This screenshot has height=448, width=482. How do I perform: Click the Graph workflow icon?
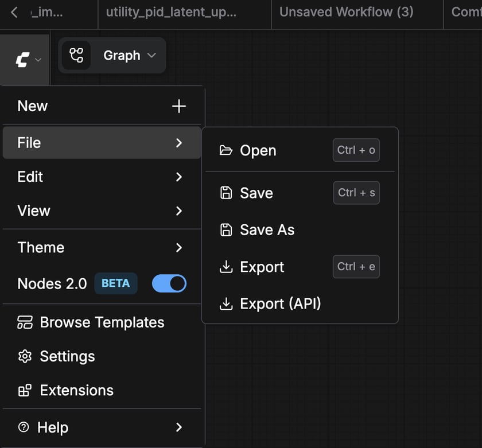[x=76, y=55]
